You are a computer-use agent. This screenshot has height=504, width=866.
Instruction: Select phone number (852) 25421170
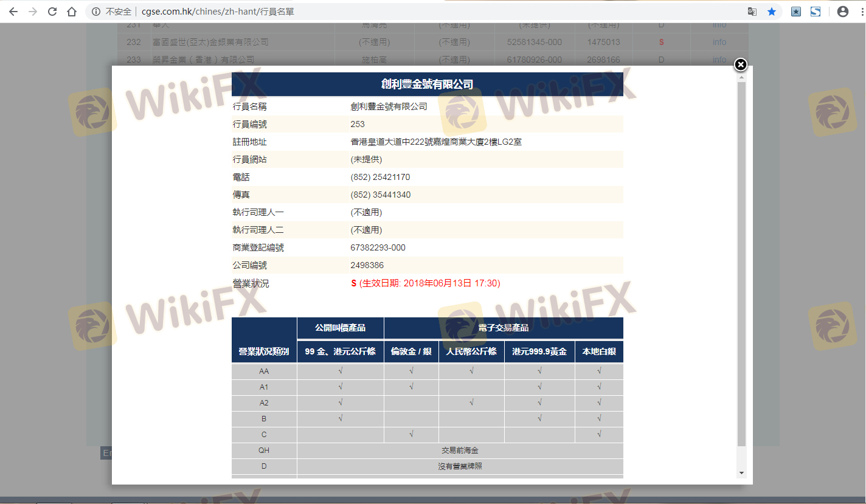pos(380,177)
